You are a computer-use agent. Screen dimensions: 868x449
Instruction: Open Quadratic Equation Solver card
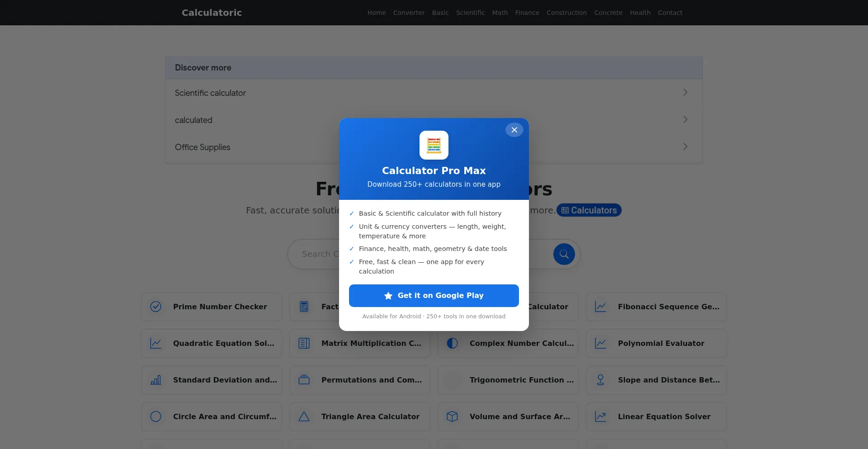click(212, 343)
